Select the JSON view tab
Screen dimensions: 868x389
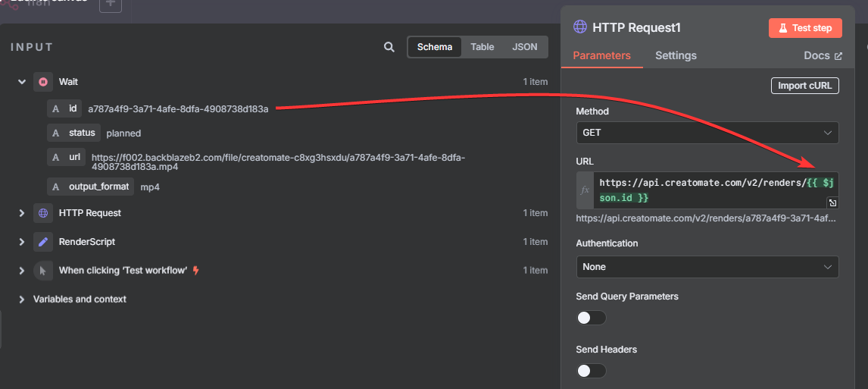[525, 47]
